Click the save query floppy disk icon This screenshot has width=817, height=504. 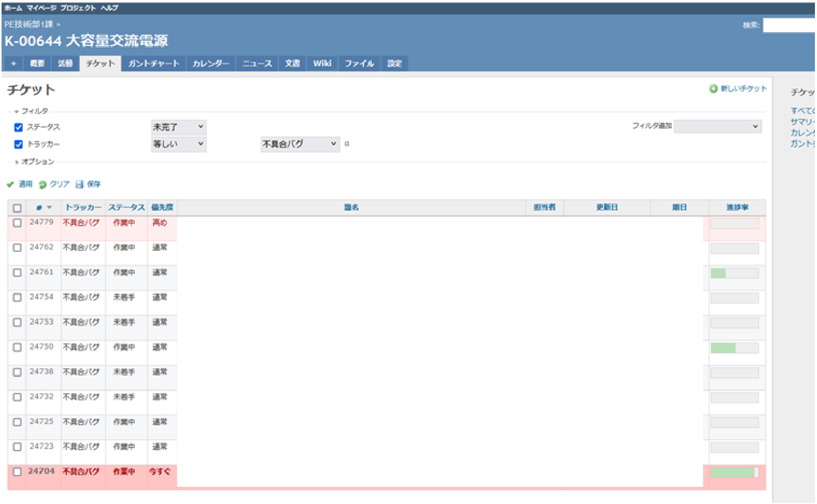[79, 184]
